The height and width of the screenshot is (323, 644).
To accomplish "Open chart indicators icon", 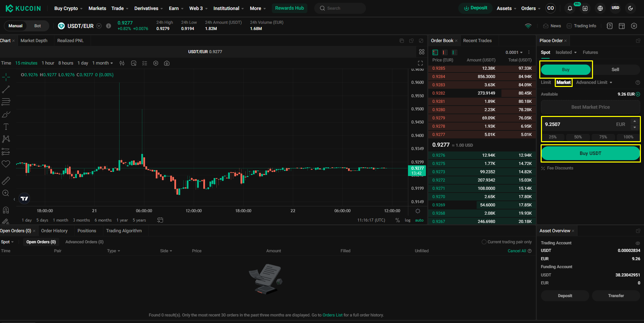I will coord(134,63).
